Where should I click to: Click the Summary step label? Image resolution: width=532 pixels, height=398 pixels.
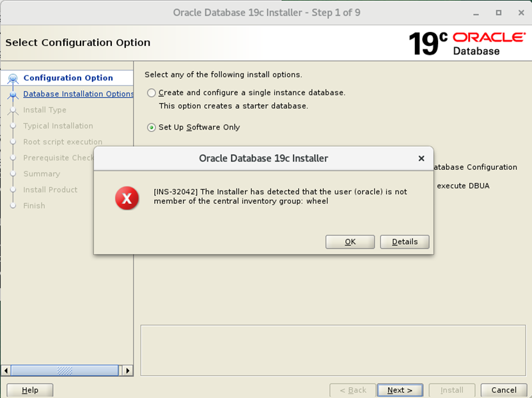(x=42, y=174)
